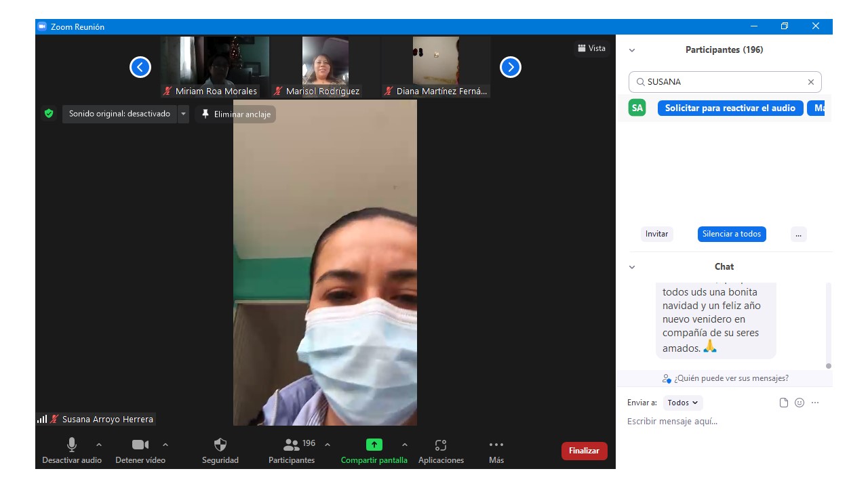Open the Más three-dot menu
The height and width of the screenshot is (488, 868).
[x=496, y=445]
